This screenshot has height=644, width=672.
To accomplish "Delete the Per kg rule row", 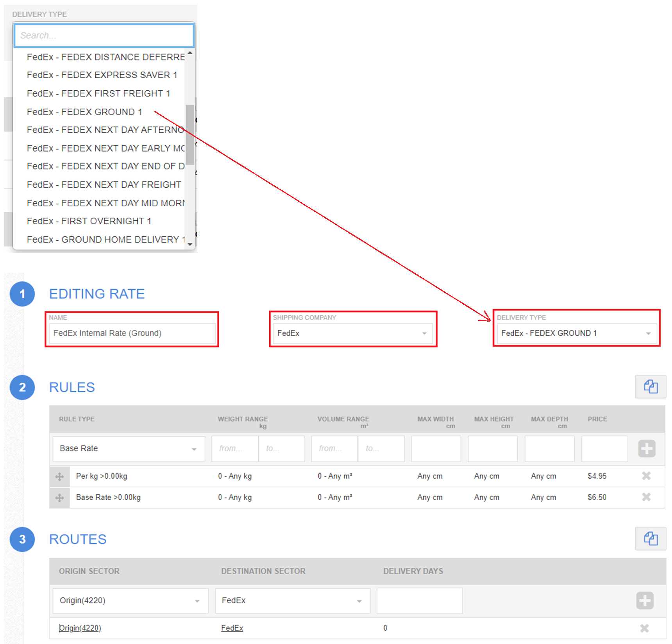I will click(x=646, y=476).
